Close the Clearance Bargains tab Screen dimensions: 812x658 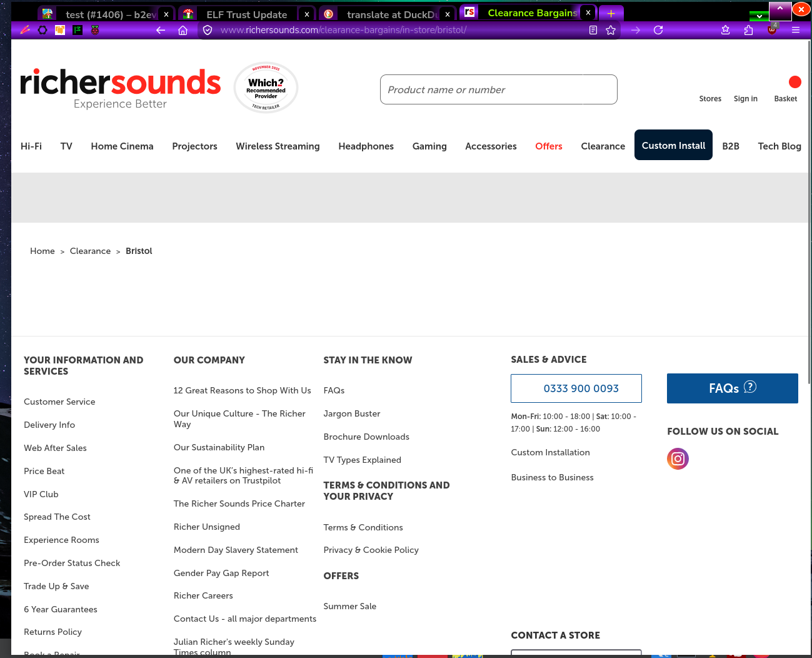point(588,13)
